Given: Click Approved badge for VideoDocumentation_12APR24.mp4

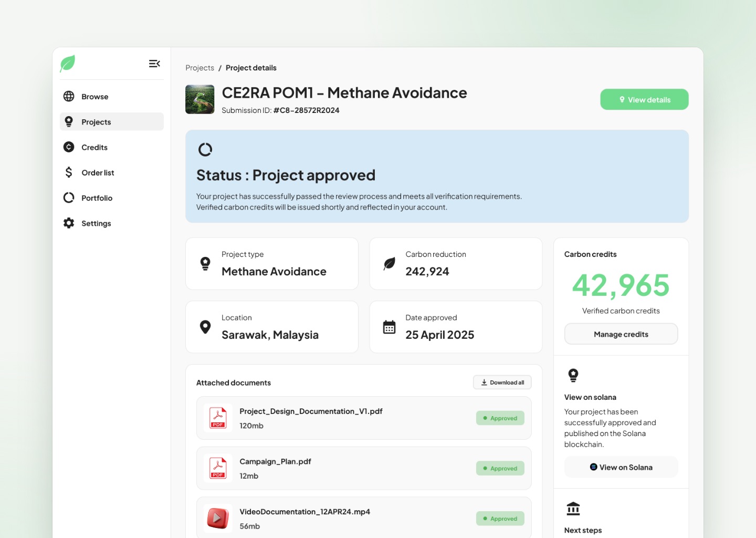Looking at the screenshot, I should (500, 519).
